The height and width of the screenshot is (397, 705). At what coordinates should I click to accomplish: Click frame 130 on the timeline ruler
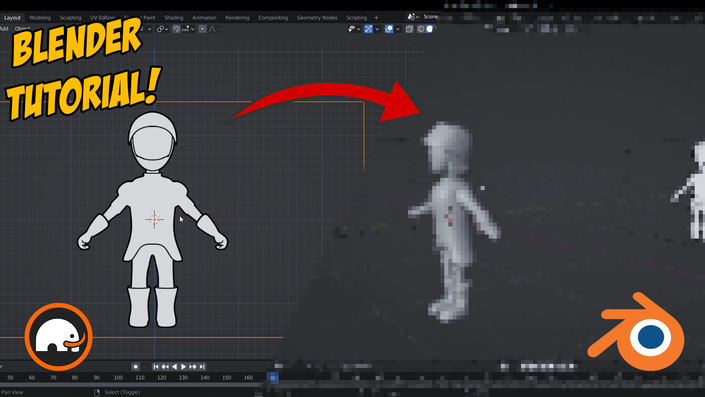pos(183,378)
